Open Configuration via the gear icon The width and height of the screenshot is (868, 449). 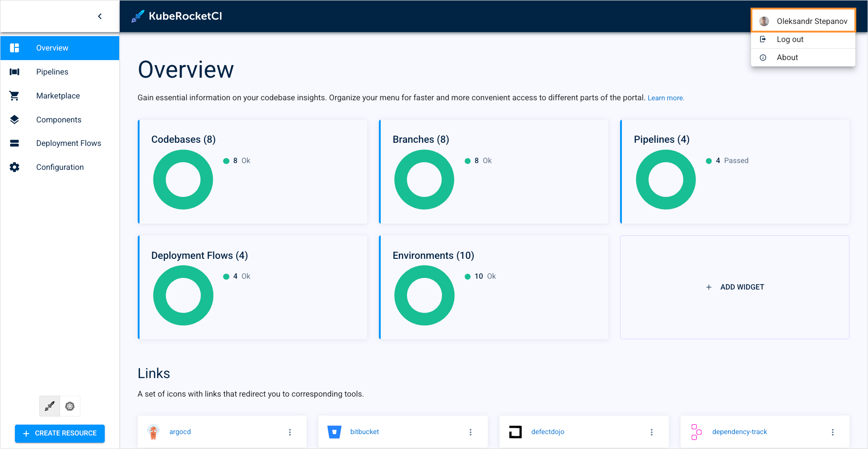(14, 167)
